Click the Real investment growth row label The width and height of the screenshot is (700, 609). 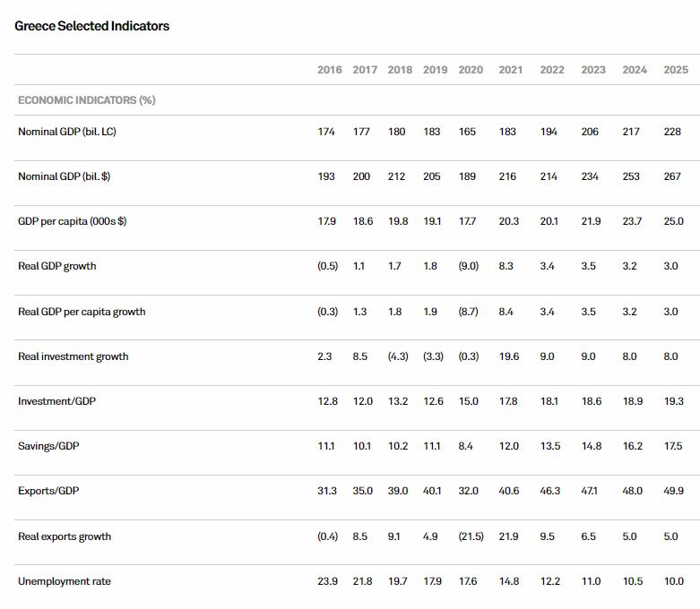[x=73, y=356]
